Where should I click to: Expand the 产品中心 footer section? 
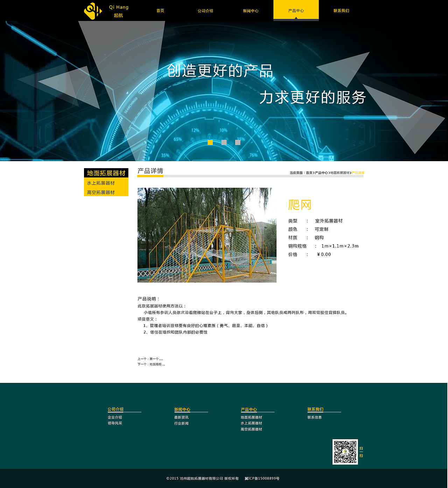[x=248, y=409]
